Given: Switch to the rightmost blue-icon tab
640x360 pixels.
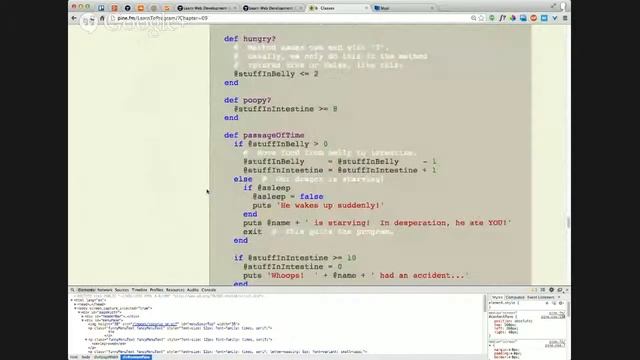Looking at the screenshot, I should click(404, 8).
